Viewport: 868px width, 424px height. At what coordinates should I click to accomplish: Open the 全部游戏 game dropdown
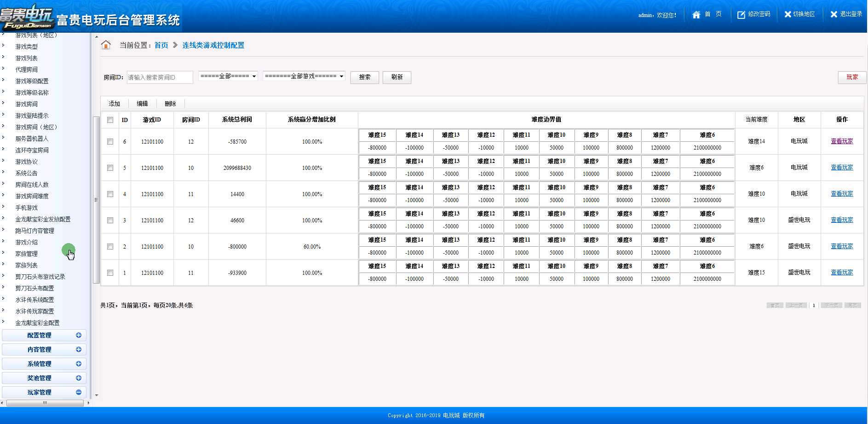click(304, 76)
